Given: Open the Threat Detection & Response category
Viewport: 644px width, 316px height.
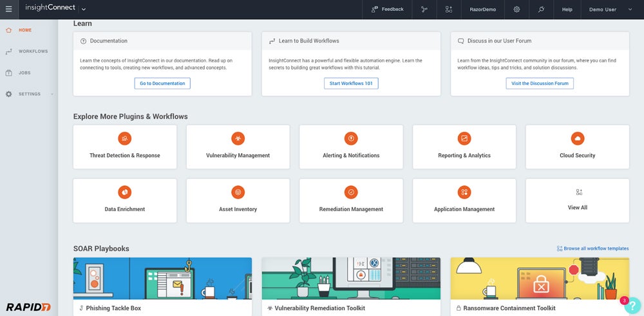Looking at the screenshot, I should (125, 147).
